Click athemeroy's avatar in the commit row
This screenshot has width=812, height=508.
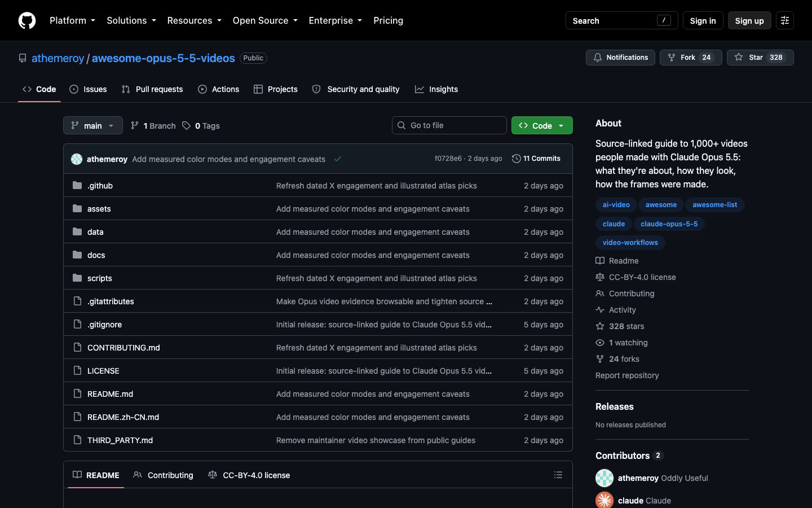[x=77, y=159]
